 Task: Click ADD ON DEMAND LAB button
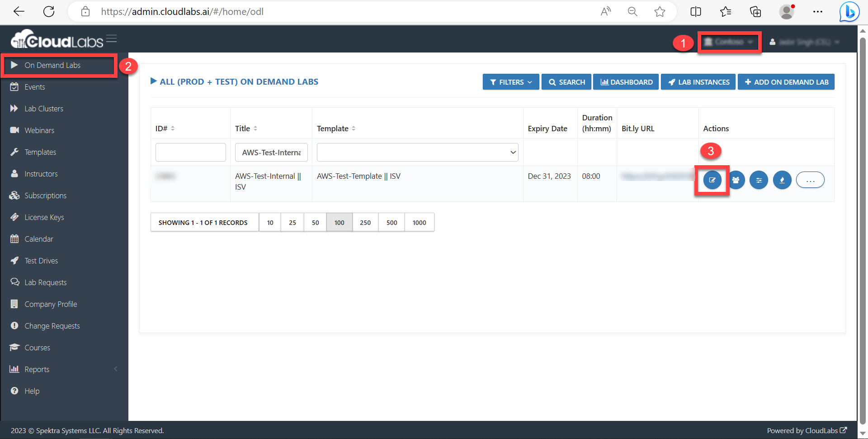(x=786, y=82)
